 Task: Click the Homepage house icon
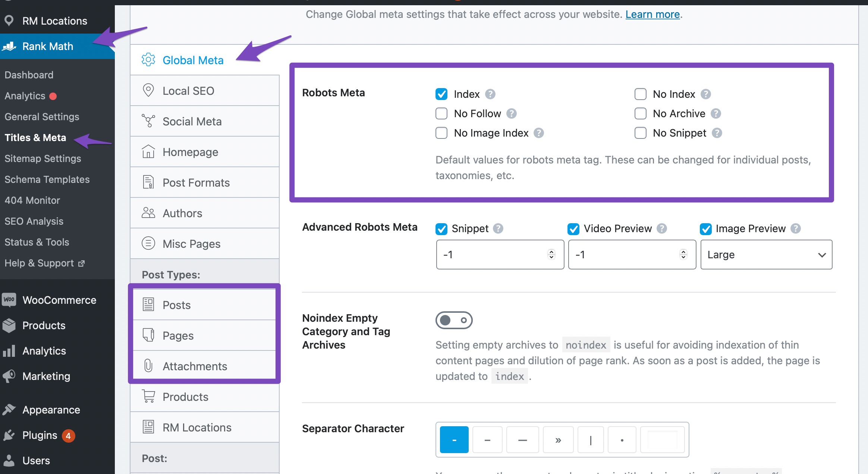click(x=148, y=152)
